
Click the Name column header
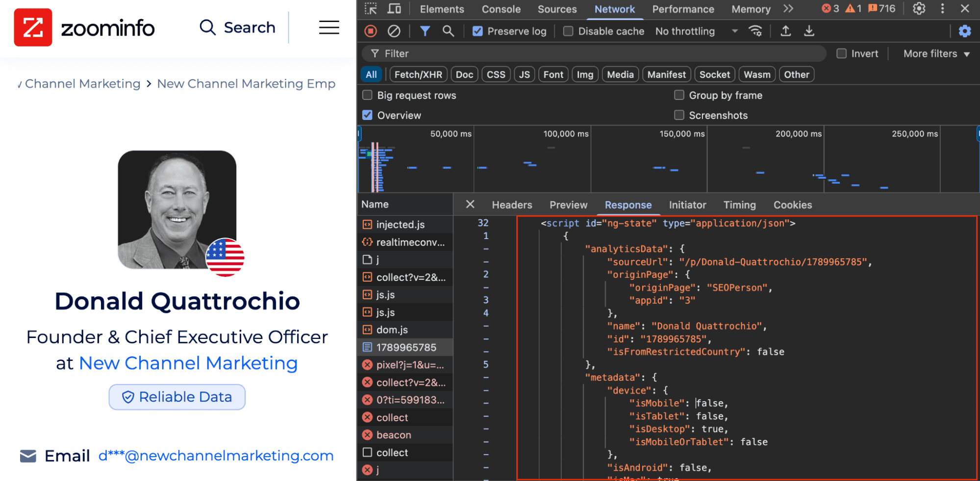coord(405,204)
